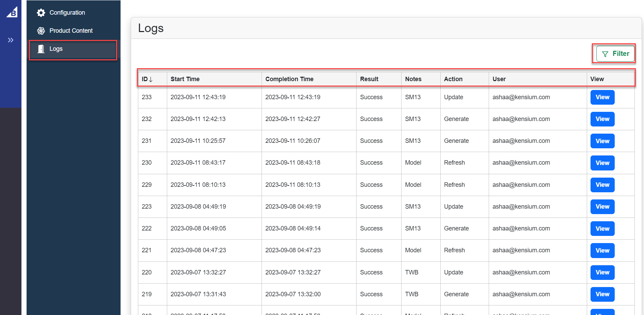The width and height of the screenshot is (644, 315).
Task: View details of log entry 233
Action: 602,97
